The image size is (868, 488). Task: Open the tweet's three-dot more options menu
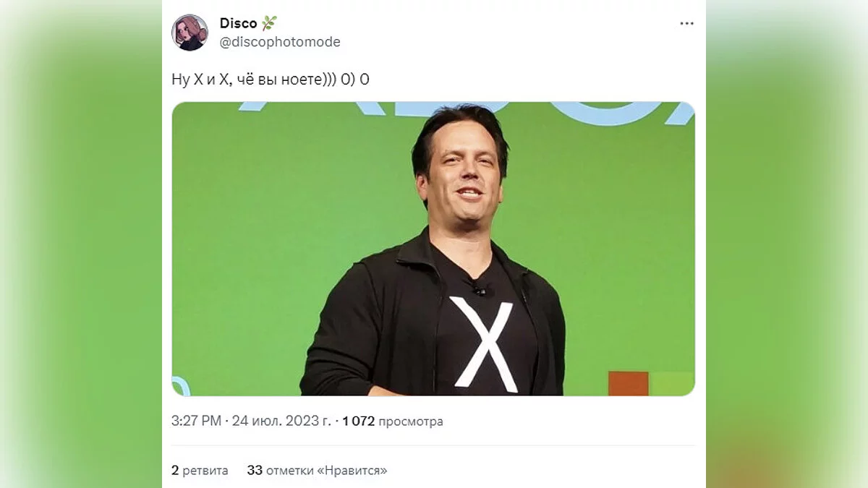tap(686, 24)
